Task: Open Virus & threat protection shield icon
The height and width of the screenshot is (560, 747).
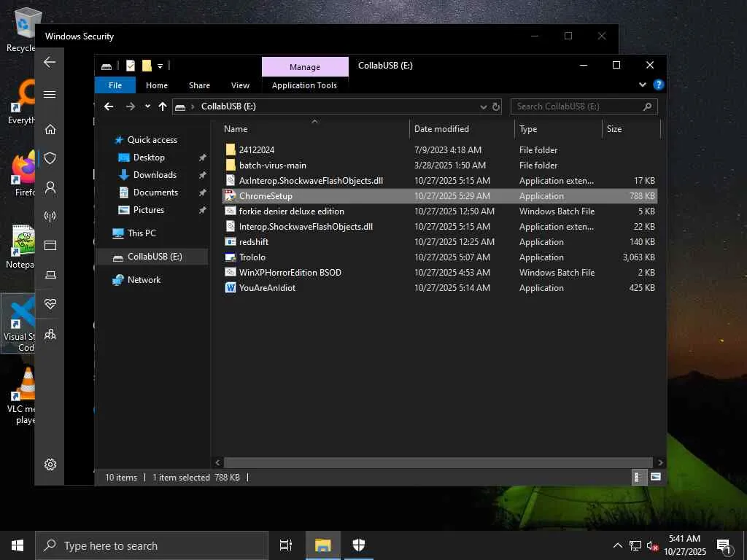Action: click(x=50, y=158)
